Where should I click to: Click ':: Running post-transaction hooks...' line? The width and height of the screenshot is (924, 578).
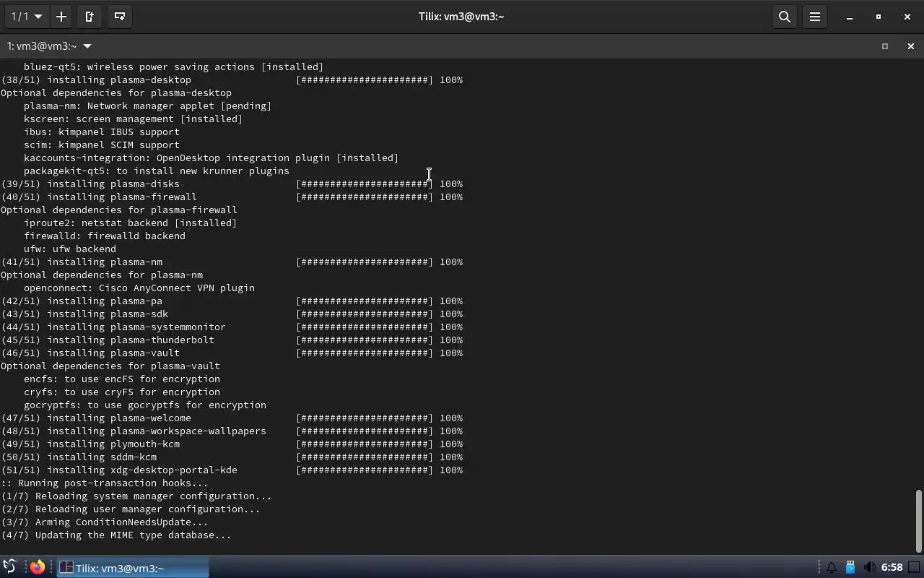pos(105,483)
